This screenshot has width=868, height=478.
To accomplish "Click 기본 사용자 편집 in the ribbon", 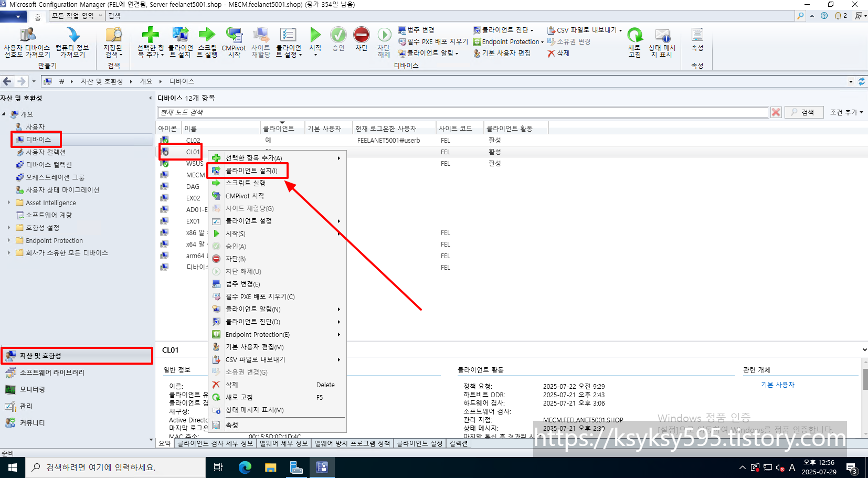I will 502,53.
